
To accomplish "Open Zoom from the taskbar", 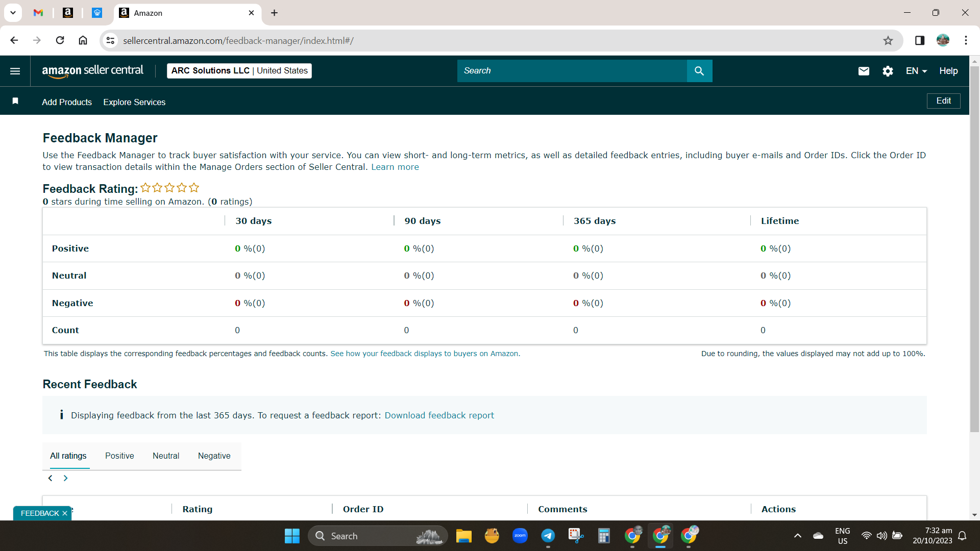I will click(x=520, y=536).
